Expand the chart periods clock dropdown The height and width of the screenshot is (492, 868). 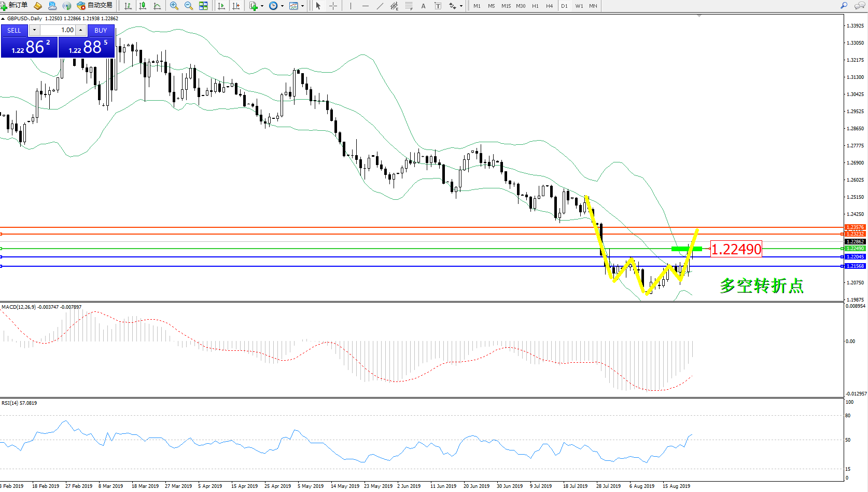click(282, 6)
